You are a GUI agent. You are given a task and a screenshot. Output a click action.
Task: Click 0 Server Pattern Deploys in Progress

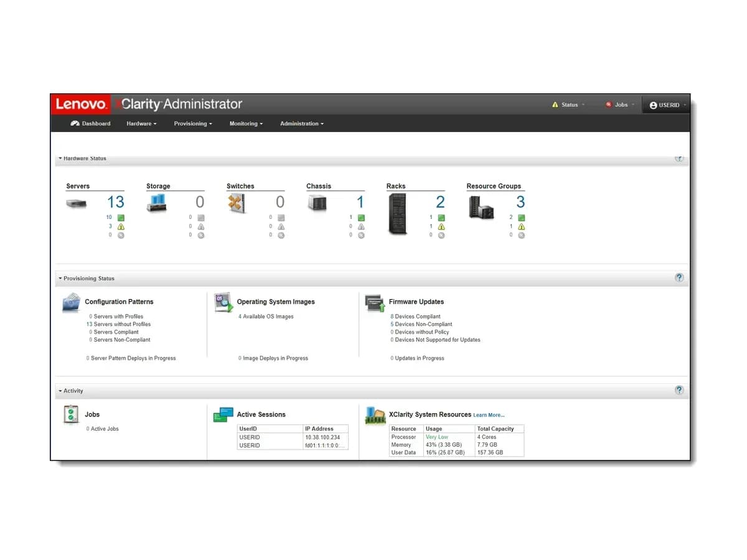tap(131, 358)
